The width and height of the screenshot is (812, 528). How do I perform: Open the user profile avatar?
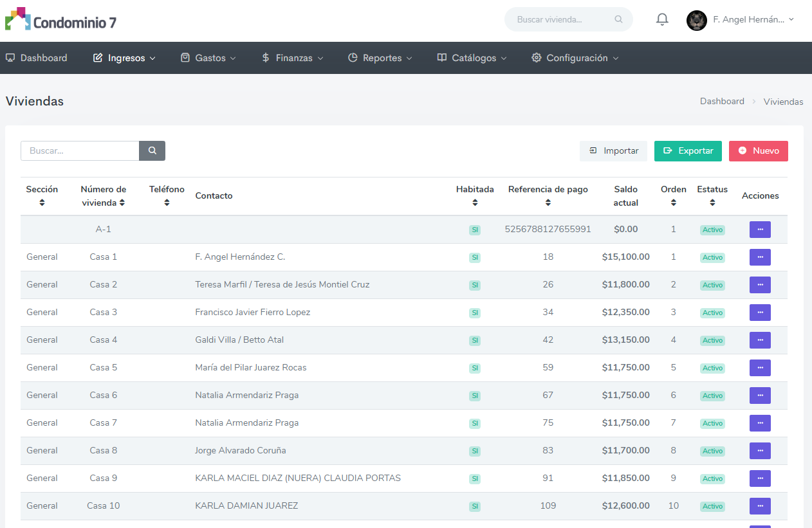tap(697, 20)
